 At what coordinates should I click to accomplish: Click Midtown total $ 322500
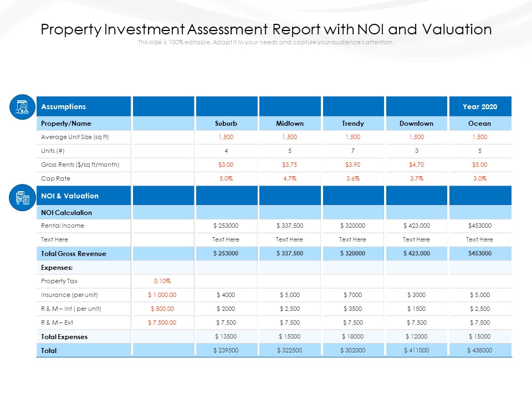290,350
